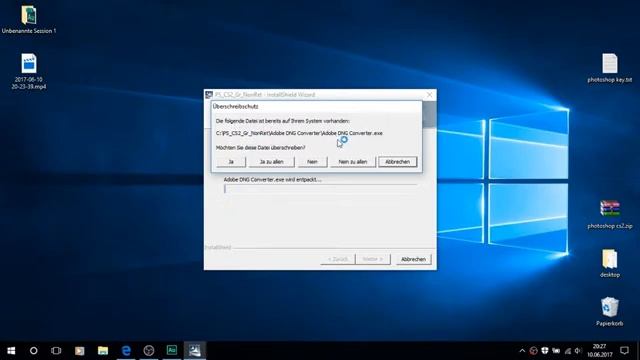Open Adobe Audition taskbar icon
This screenshot has height=360, width=640.
click(x=172, y=351)
